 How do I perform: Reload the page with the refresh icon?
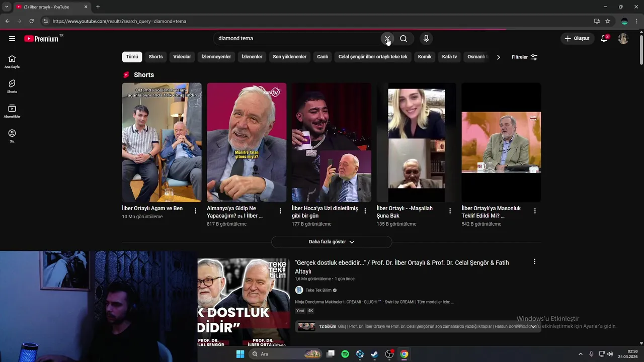pos(31,21)
